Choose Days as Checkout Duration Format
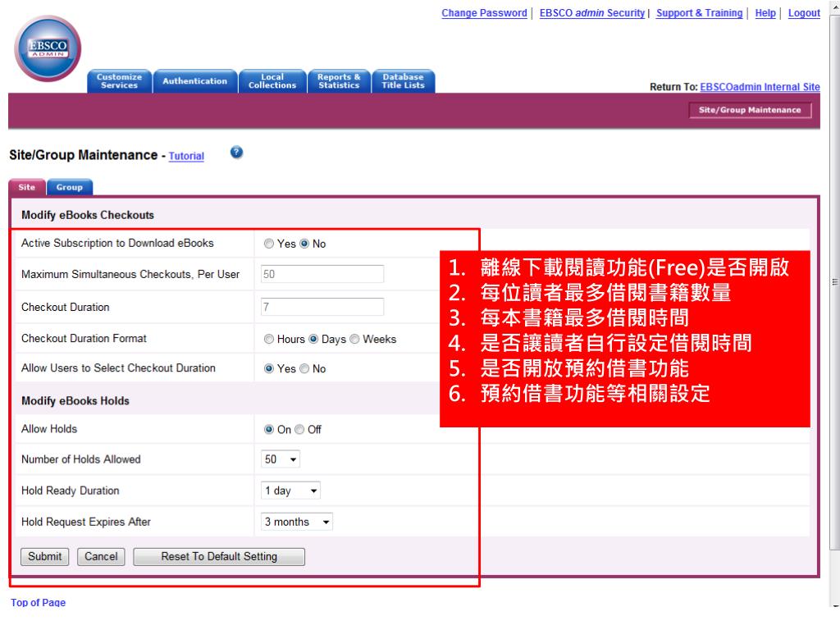Screen dimensions: 840x630 (x=313, y=339)
